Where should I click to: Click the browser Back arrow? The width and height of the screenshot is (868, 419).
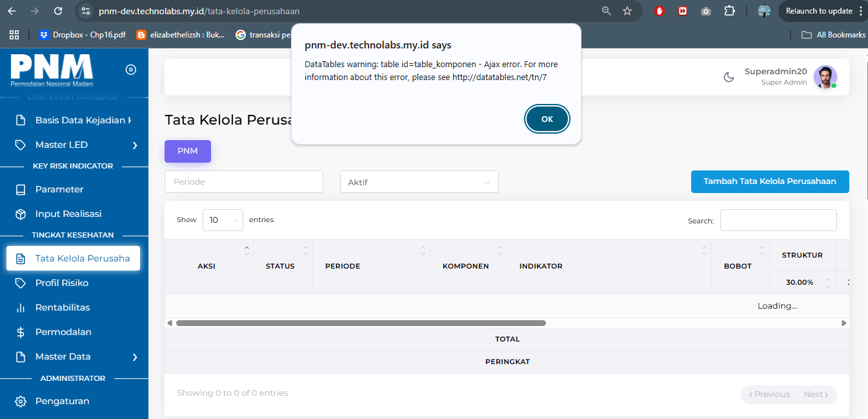click(12, 11)
